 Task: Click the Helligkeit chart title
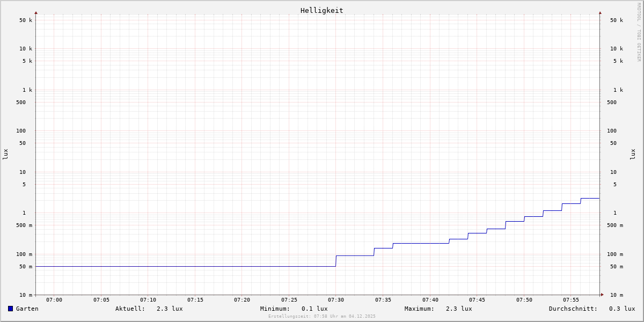click(x=321, y=10)
